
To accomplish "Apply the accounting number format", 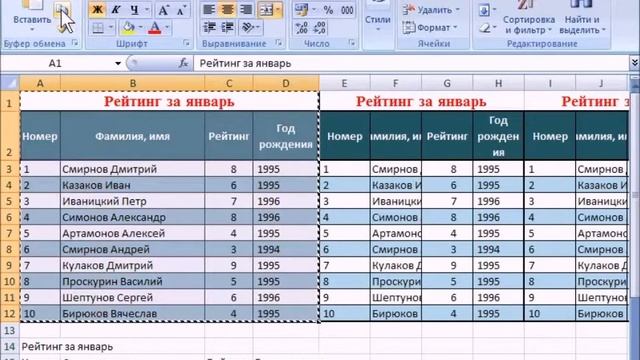I will tap(302, 10).
